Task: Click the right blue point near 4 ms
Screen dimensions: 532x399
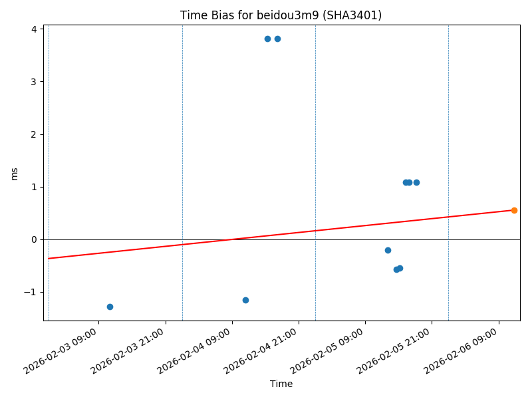Action: click(277, 39)
